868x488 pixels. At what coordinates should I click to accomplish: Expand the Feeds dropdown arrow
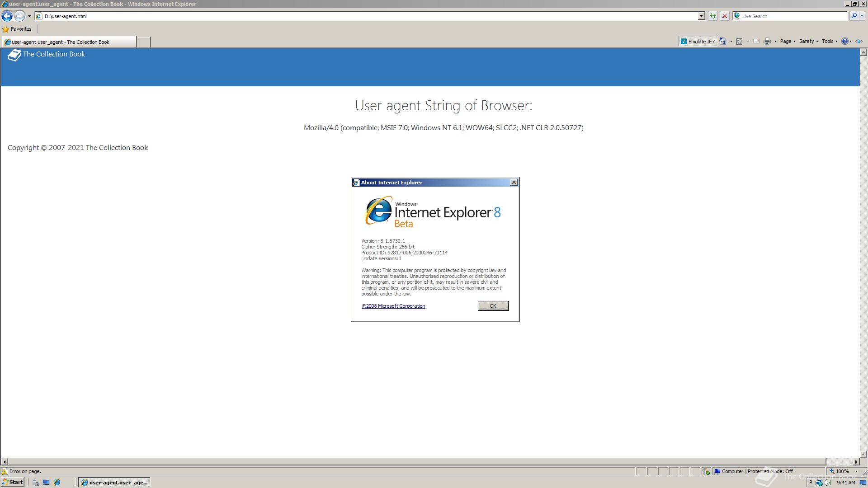pyautogui.click(x=748, y=41)
